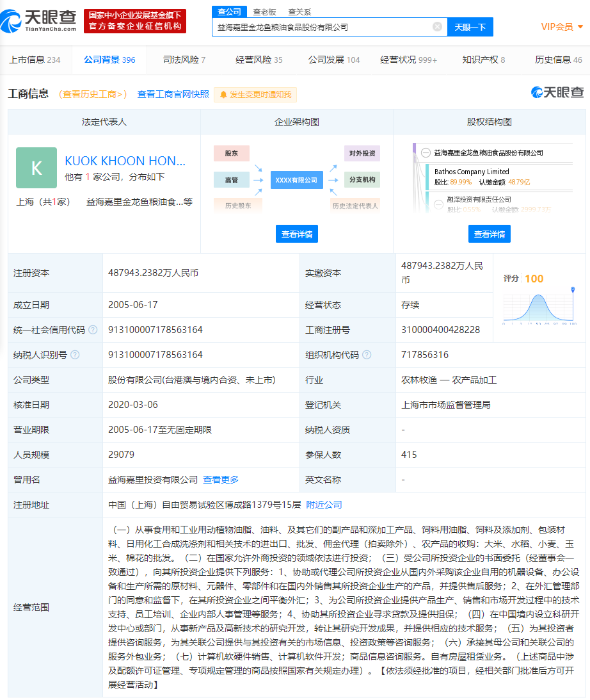Screen dimensions: 590x700
Task: Click the 益海嘉里金龙鱼粮油食...等 company text
Action: coord(139,202)
